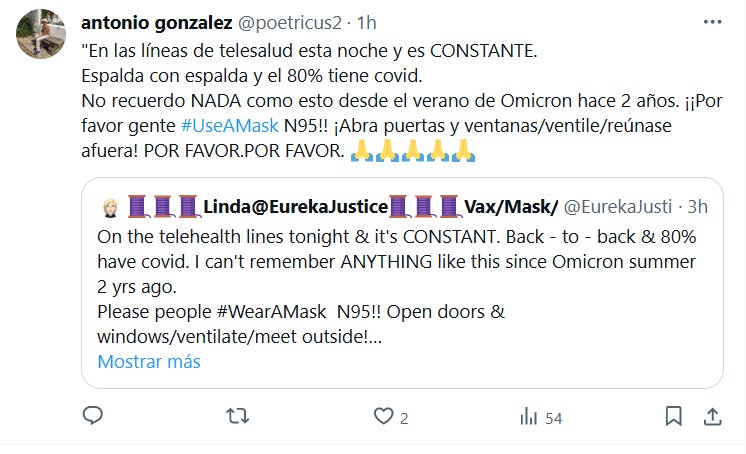Open Linda's small avatar in quoted tweet
Viewport: 746px width, 454px height.
point(110,207)
